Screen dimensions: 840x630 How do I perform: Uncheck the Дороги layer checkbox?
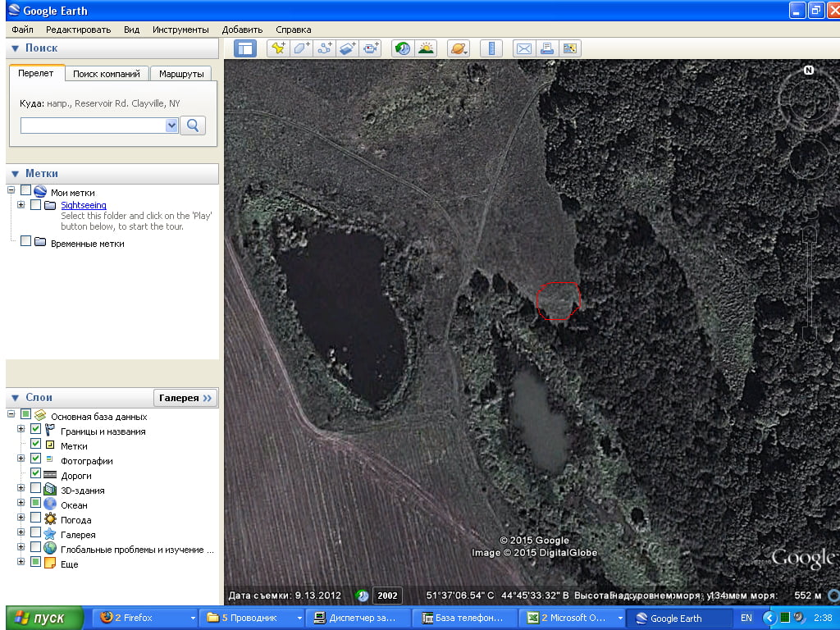pyautogui.click(x=35, y=474)
